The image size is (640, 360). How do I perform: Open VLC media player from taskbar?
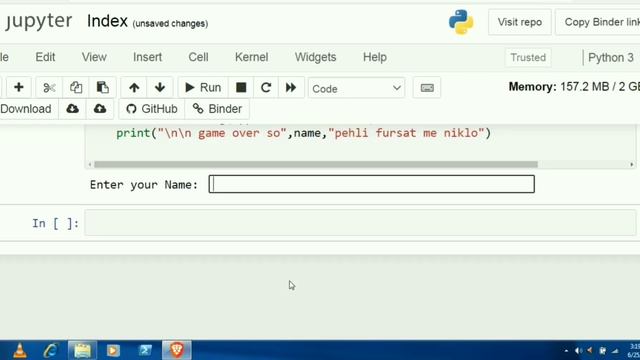(x=20, y=350)
